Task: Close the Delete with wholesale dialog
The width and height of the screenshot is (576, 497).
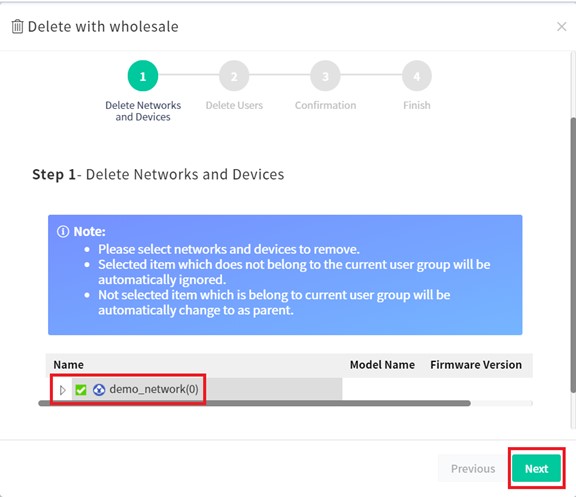Action: [561, 27]
